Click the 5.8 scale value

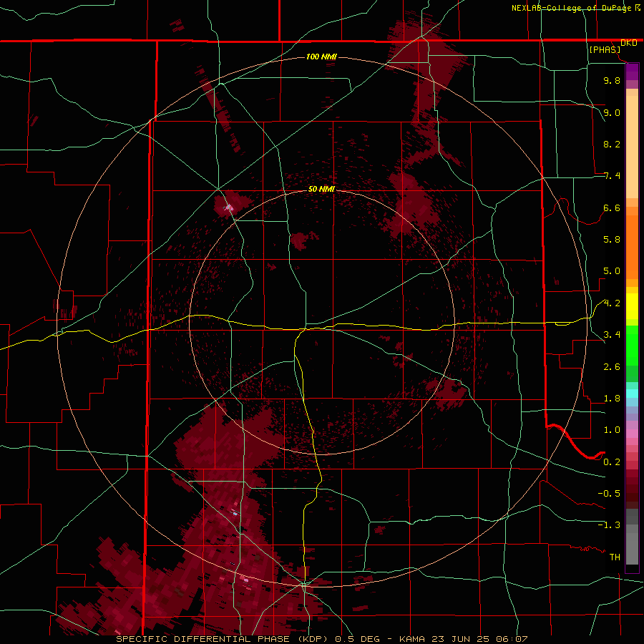[612, 240]
